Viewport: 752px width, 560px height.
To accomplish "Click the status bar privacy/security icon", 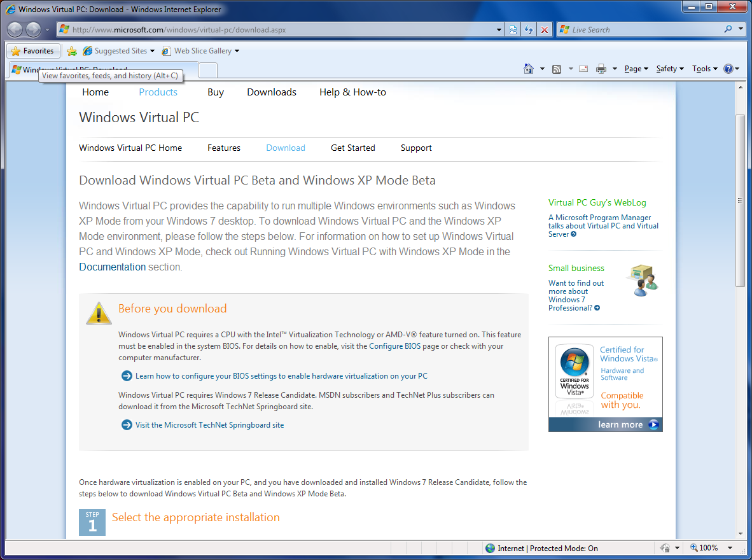I will (664, 548).
